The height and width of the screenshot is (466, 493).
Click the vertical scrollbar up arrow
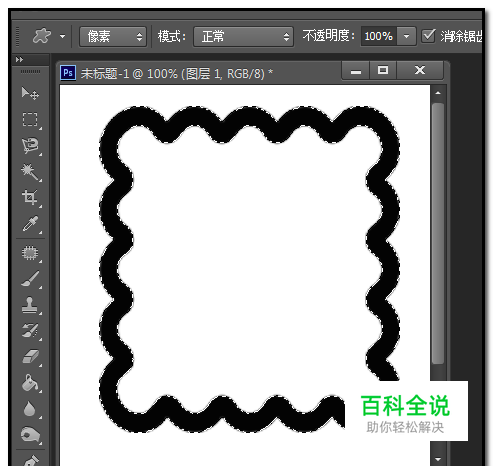point(438,93)
